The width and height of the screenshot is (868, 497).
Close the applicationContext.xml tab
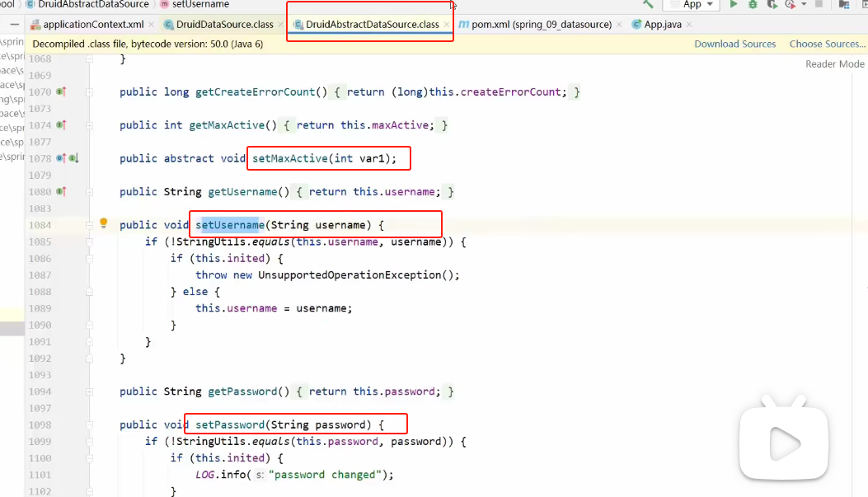click(x=151, y=25)
